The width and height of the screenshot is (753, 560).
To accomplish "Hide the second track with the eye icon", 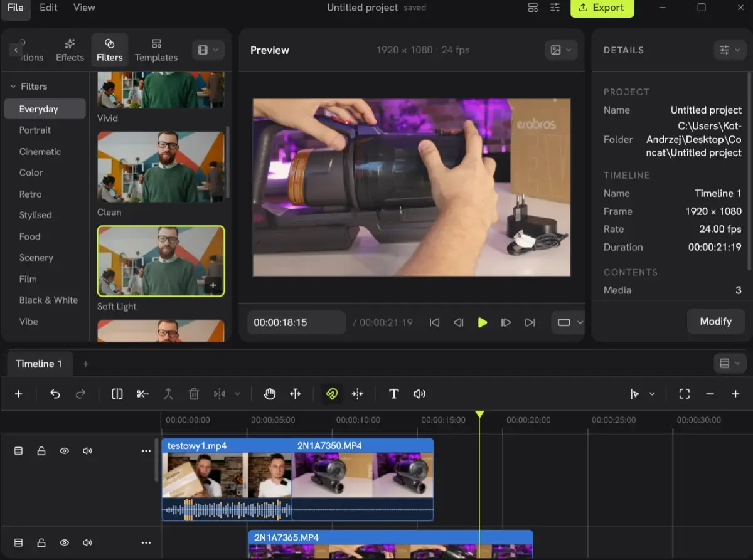I will tap(64, 542).
